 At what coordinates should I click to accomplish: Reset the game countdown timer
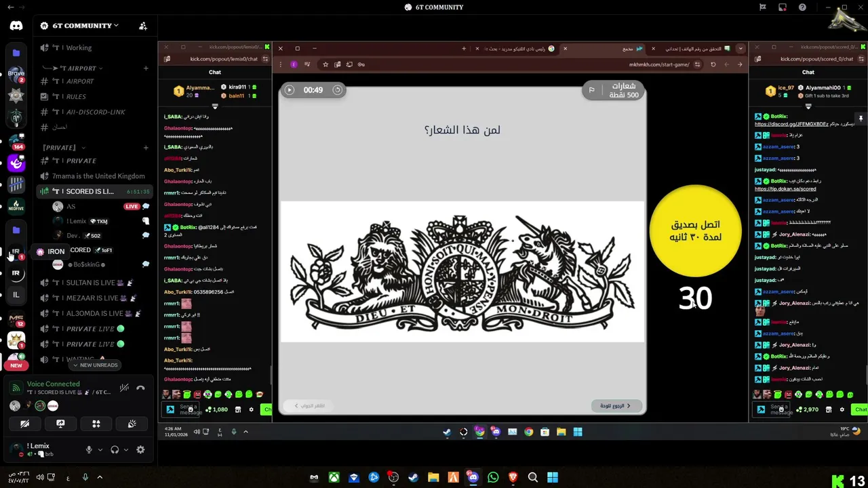pyautogui.click(x=337, y=89)
